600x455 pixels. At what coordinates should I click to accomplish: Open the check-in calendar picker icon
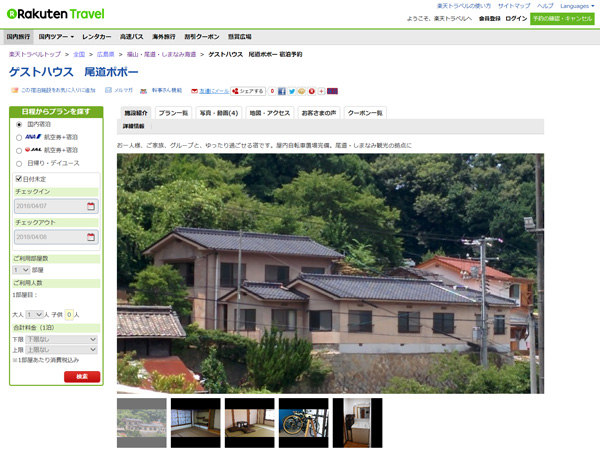point(91,207)
